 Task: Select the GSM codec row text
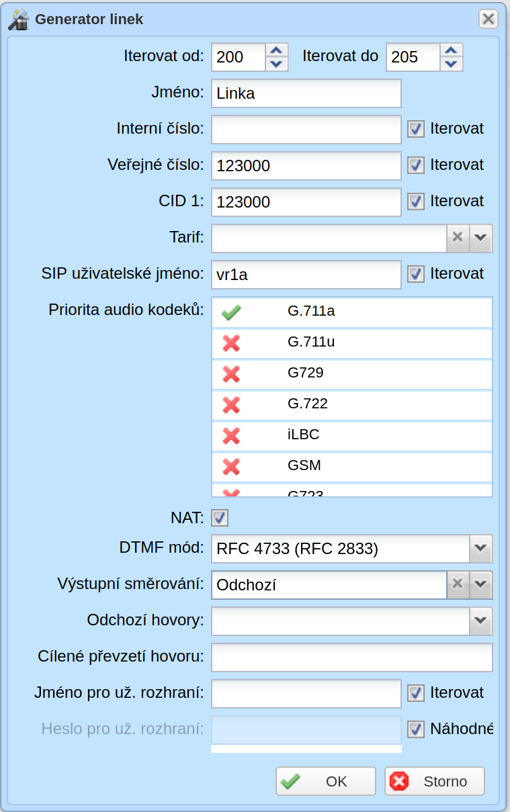pyautogui.click(x=304, y=465)
